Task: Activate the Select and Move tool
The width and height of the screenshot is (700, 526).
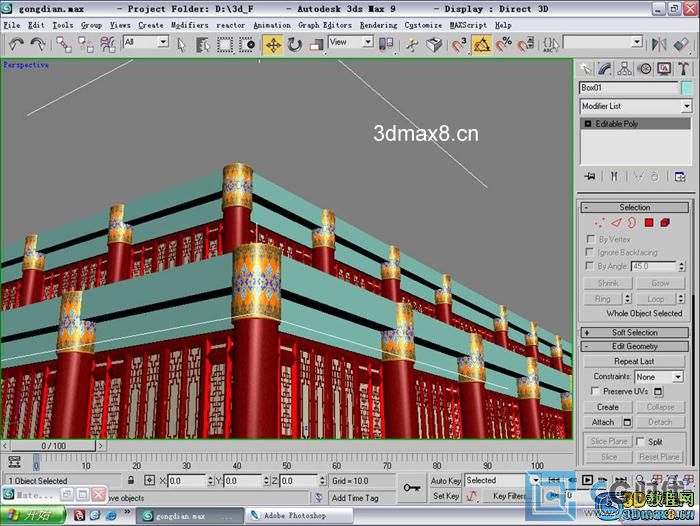Action: [x=273, y=45]
